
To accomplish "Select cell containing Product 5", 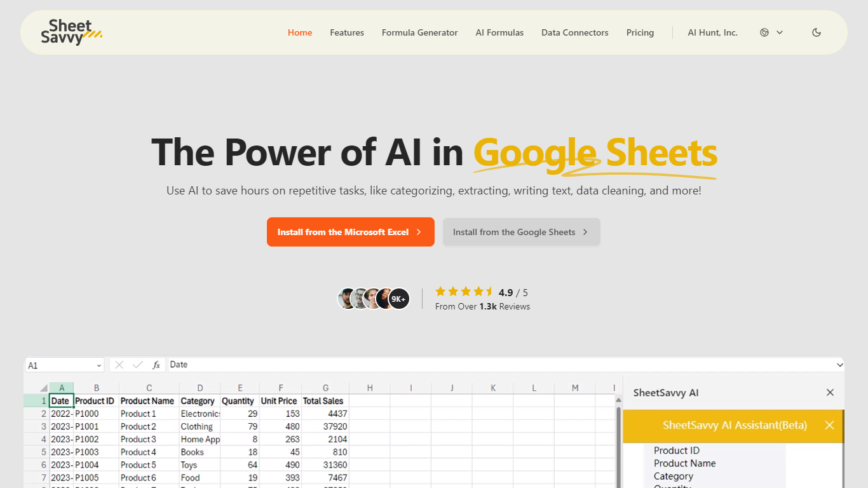I will [x=149, y=464].
